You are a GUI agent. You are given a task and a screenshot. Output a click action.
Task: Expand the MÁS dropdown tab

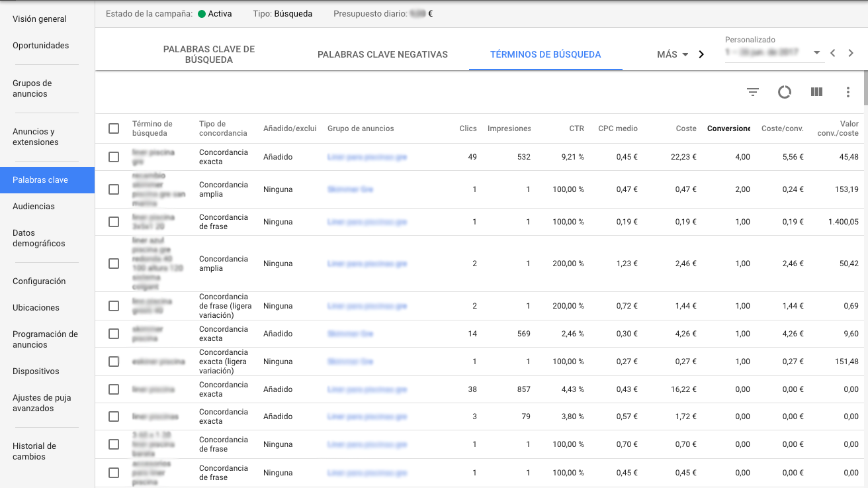click(x=672, y=54)
